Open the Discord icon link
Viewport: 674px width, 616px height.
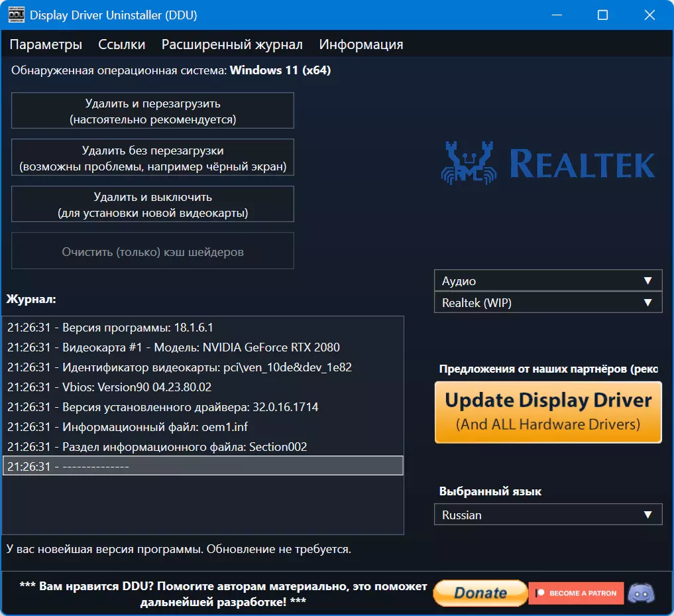[642, 593]
